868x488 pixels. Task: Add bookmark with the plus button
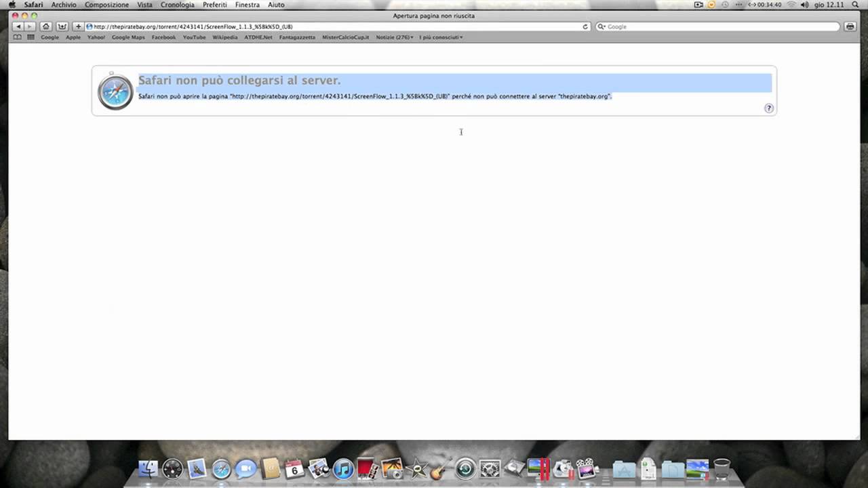pyautogui.click(x=79, y=26)
